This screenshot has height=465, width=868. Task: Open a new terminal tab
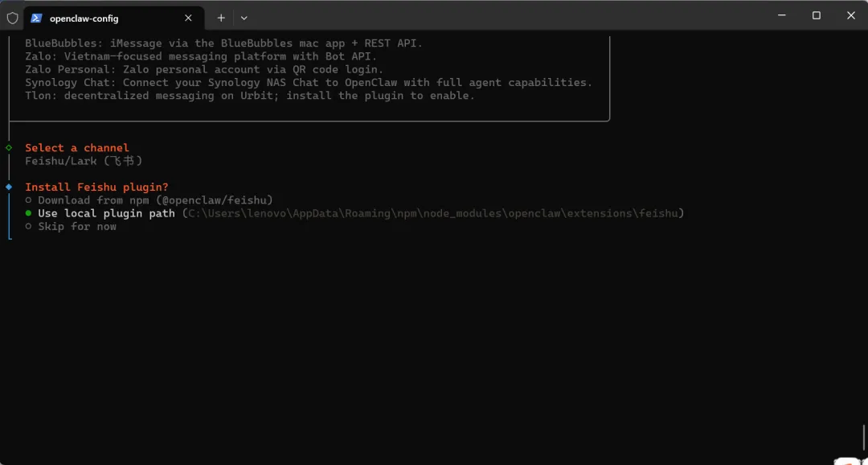coord(221,18)
